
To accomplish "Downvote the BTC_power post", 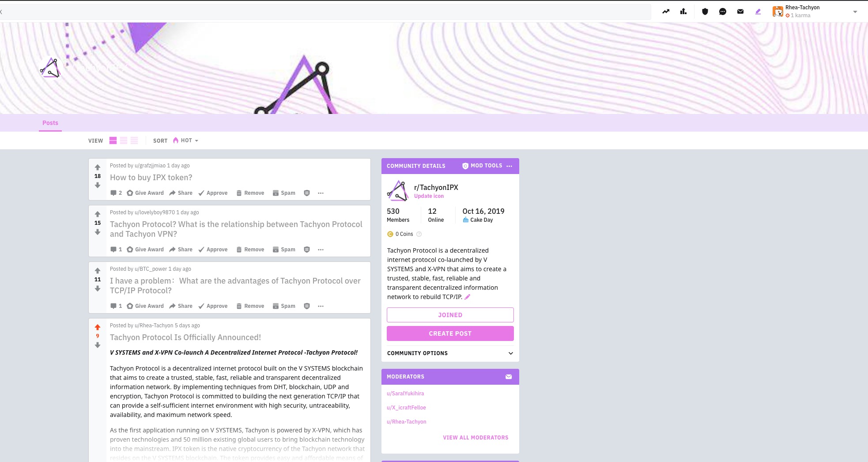I will pos(98,288).
